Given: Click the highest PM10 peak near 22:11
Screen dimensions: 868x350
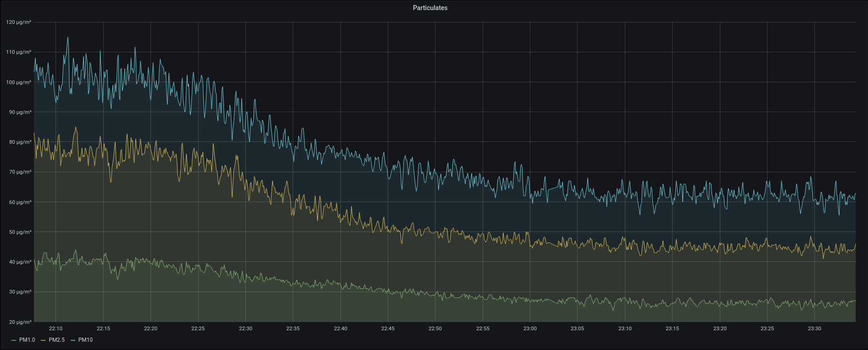Looking at the screenshot, I should pyautogui.click(x=68, y=38).
